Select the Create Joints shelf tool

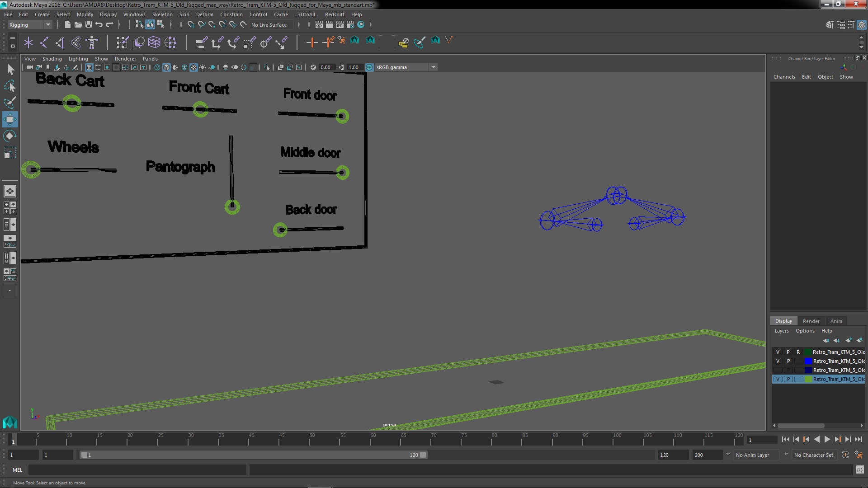(x=44, y=42)
